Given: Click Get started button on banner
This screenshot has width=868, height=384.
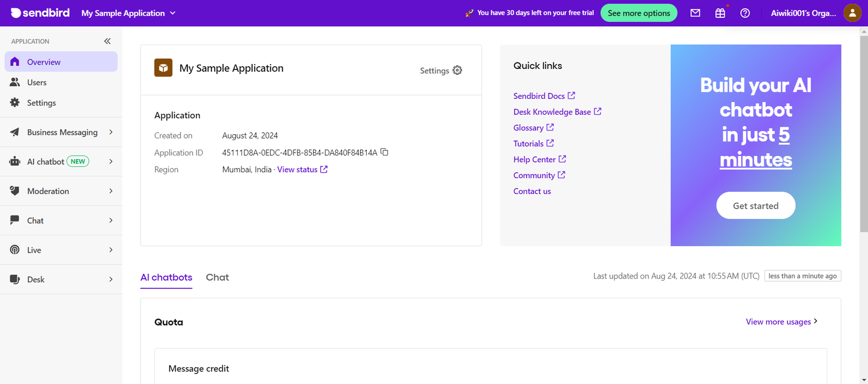Looking at the screenshot, I should tap(756, 205).
